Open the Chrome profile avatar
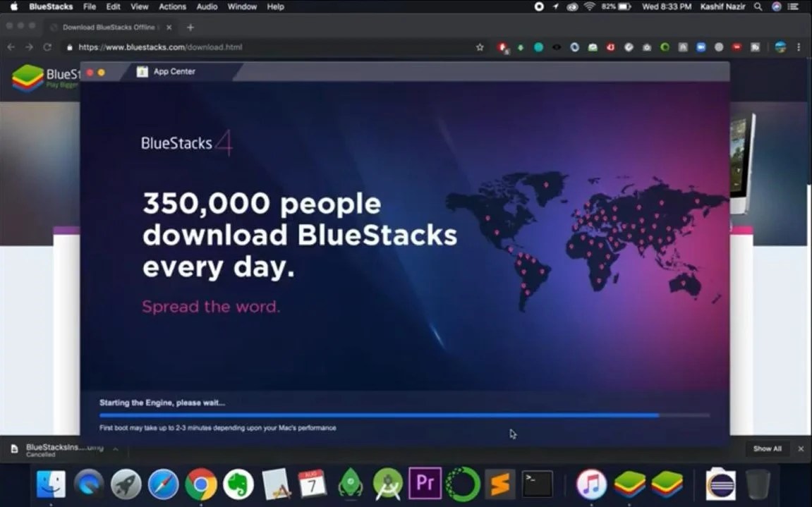This screenshot has width=812, height=507. [x=780, y=47]
